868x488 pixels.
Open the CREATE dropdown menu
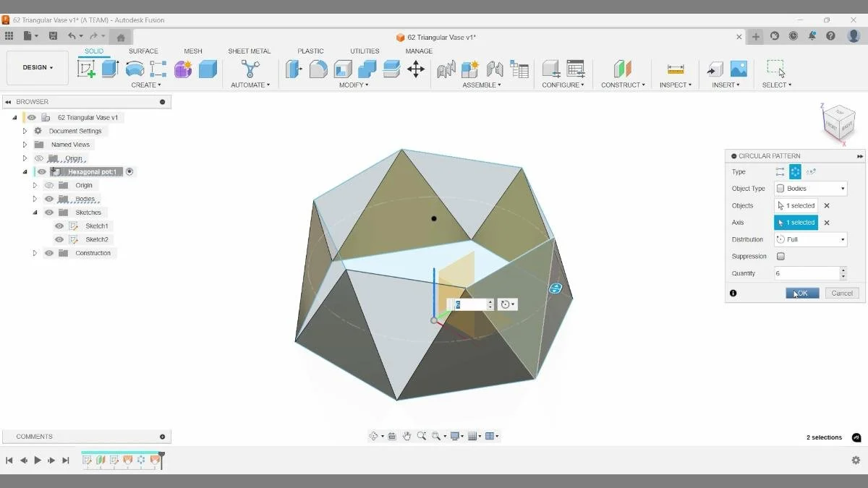pos(146,85)
